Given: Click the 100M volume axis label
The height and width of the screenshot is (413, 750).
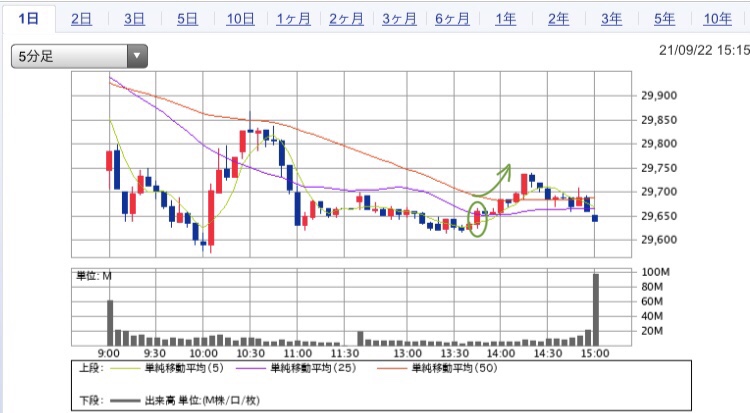Looking at the screenshot, I should (656, 272).
